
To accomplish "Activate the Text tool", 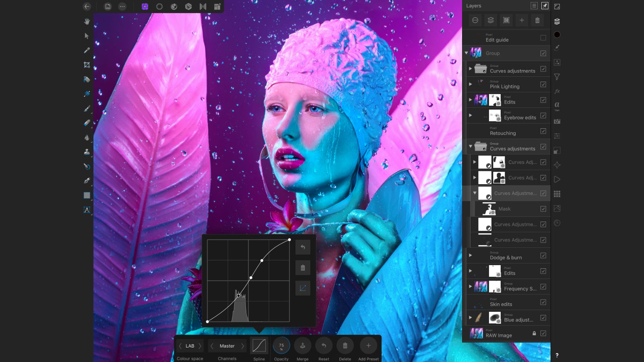I will (x=87, y=210).
